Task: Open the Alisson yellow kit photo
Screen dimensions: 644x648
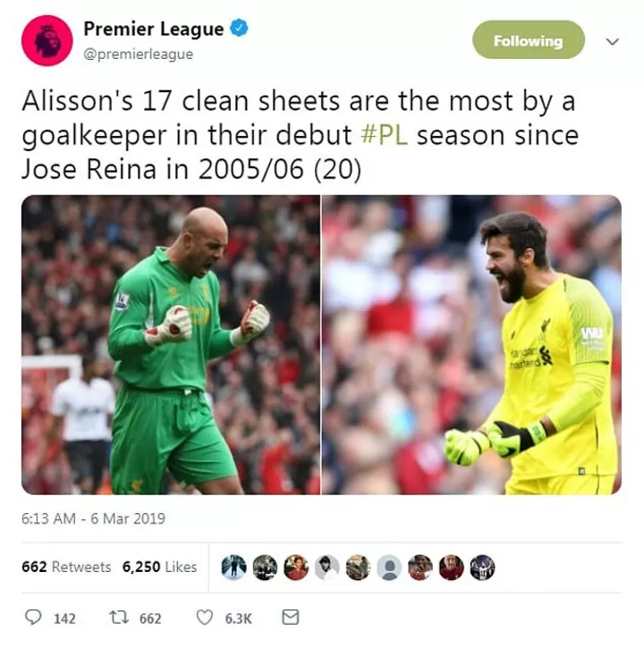Action: [471, 345]
